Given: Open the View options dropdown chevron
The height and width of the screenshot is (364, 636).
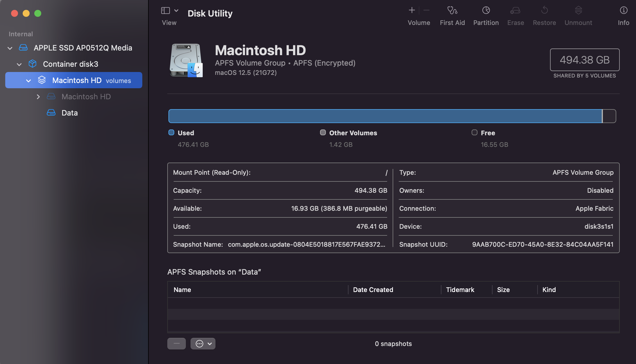Looking at the screenshot, I should click(x=176, y=11).
